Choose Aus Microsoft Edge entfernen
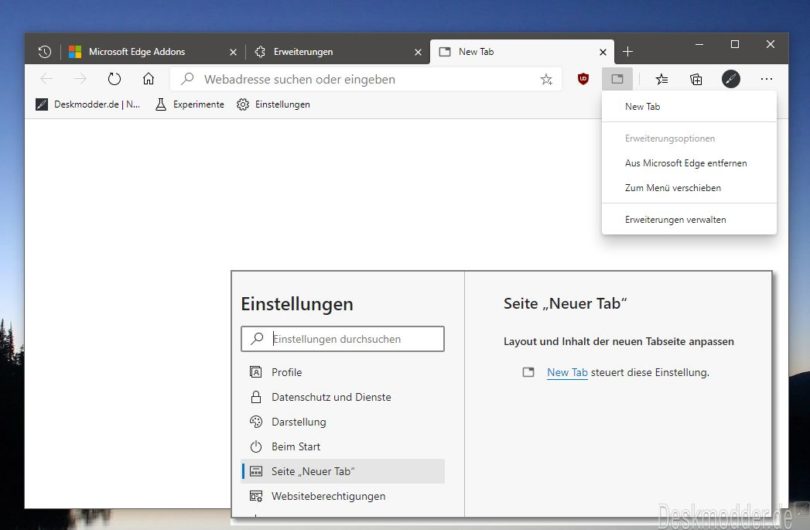The width and height of the screenshot is (810, 530). [689, 163]
